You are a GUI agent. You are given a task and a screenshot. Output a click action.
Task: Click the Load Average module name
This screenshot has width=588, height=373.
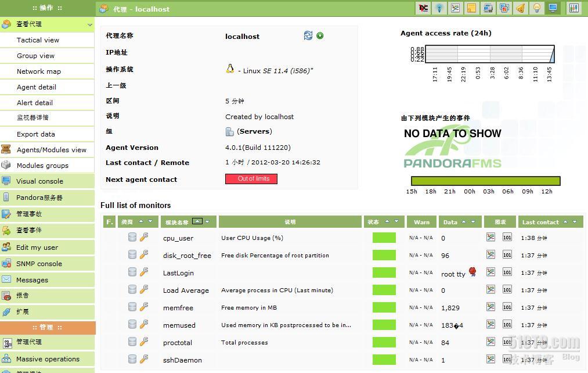point(186,290)
